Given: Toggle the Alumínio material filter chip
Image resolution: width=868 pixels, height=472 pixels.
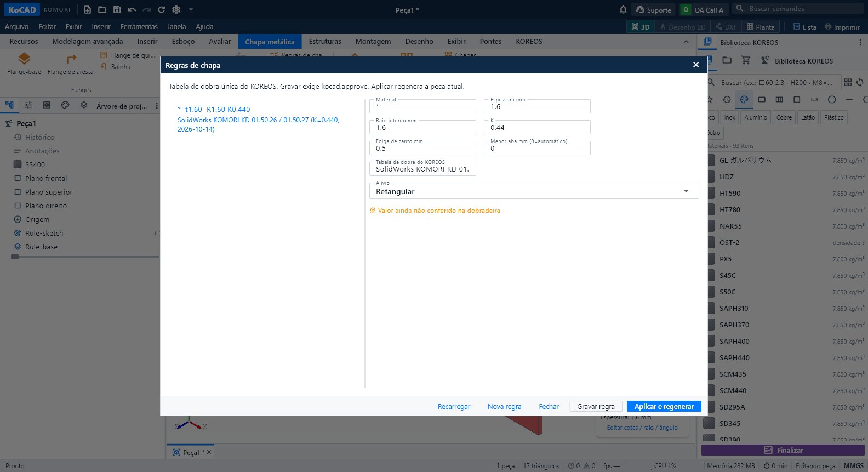Looking at the screenshot, I should click(x=756, y=117).
